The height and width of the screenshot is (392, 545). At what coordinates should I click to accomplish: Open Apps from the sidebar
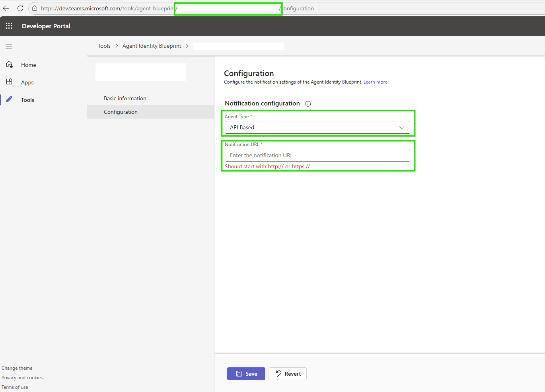pos(27,82)
